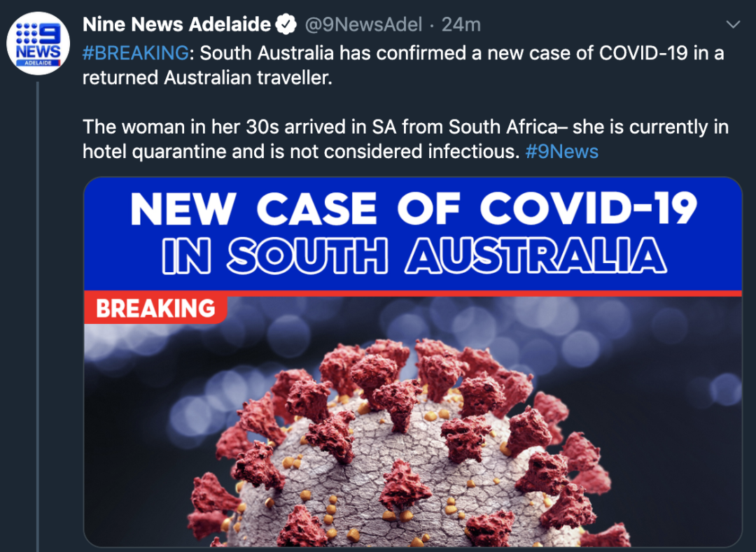The height and width of the screenshot is (552, 756).
Task: Click the @9NewsAdel handle
Action: click(x=363, y=24)
